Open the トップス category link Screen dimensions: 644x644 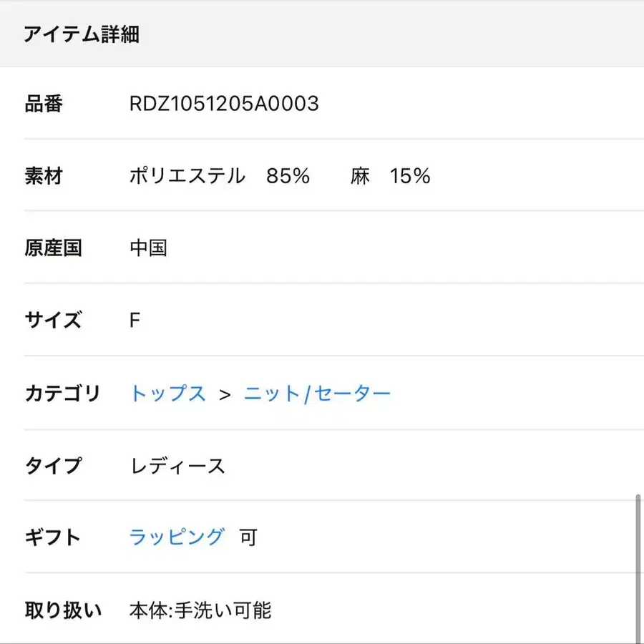click(167, 394)
